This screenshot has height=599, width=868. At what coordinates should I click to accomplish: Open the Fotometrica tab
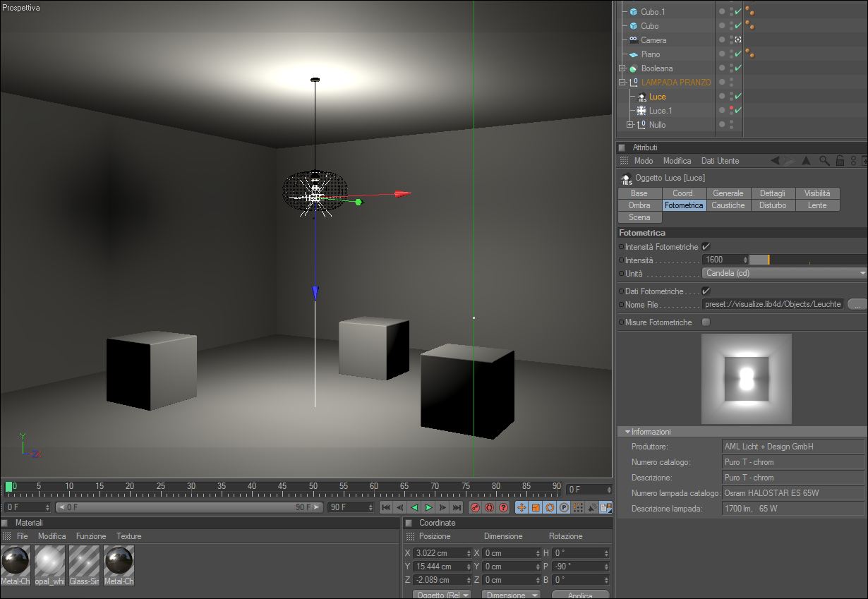pos(684,205)
